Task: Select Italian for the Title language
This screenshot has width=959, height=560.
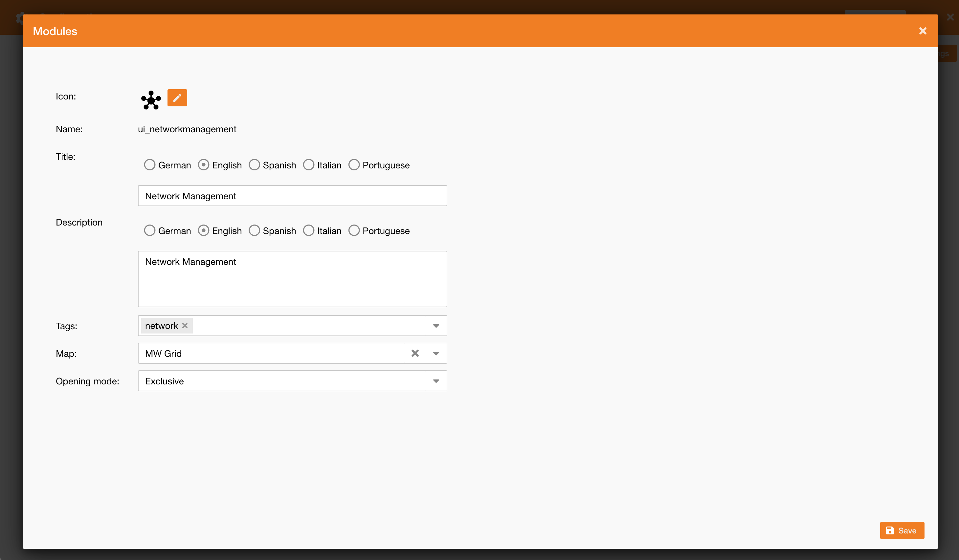Action: click(x=309, y=165)
